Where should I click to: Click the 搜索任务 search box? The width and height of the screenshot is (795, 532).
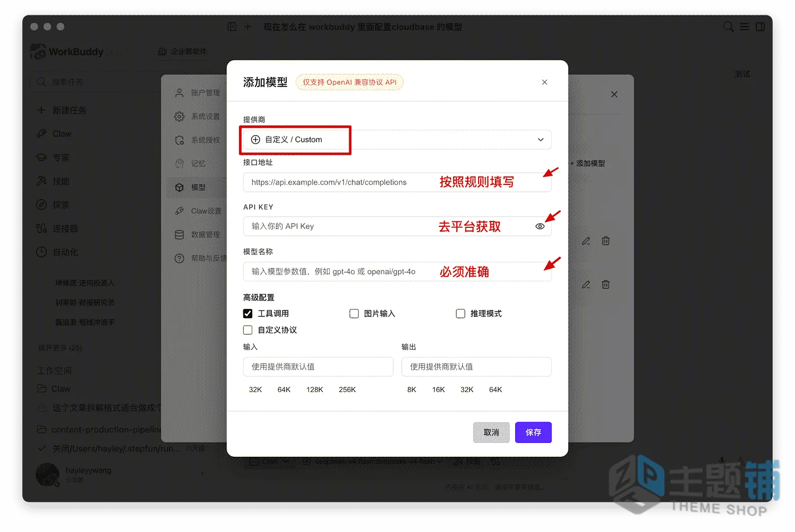point(95,82)
